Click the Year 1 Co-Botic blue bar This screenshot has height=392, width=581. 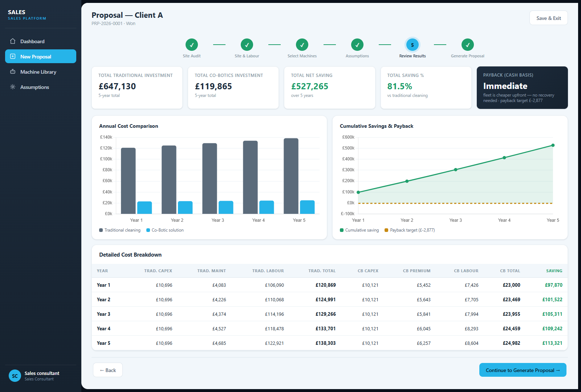point(145,208)
